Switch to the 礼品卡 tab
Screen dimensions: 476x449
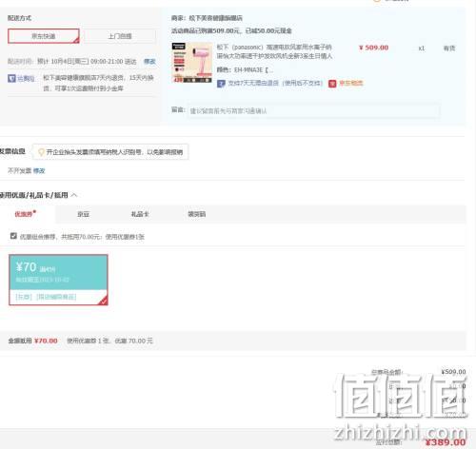point(140,214)
